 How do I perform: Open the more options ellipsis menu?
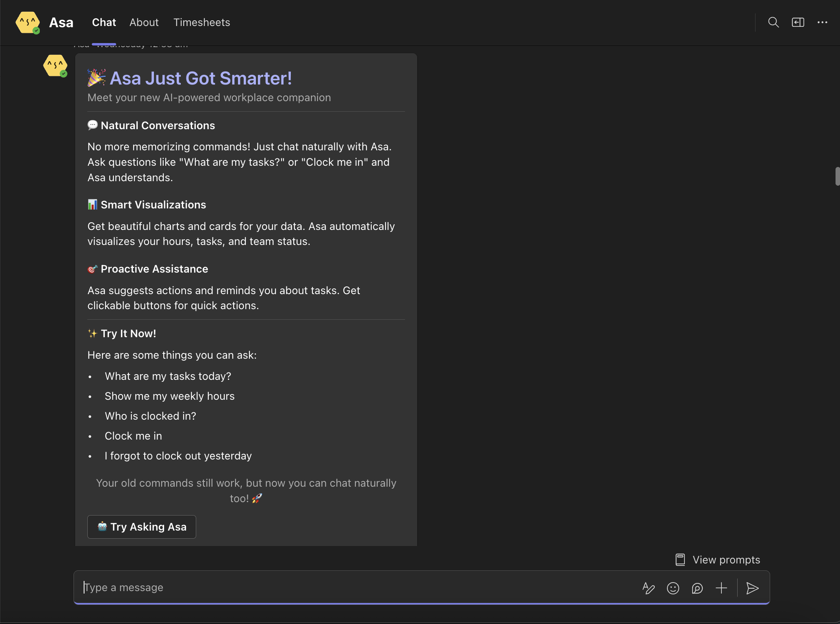[x=822, y=22]
